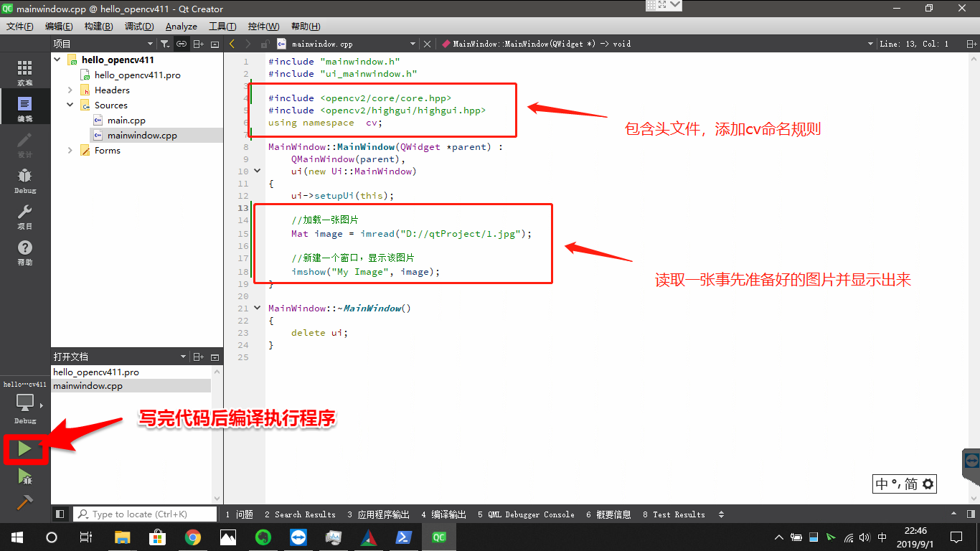Open the 构建 (Build) menu

click(97, 27)
